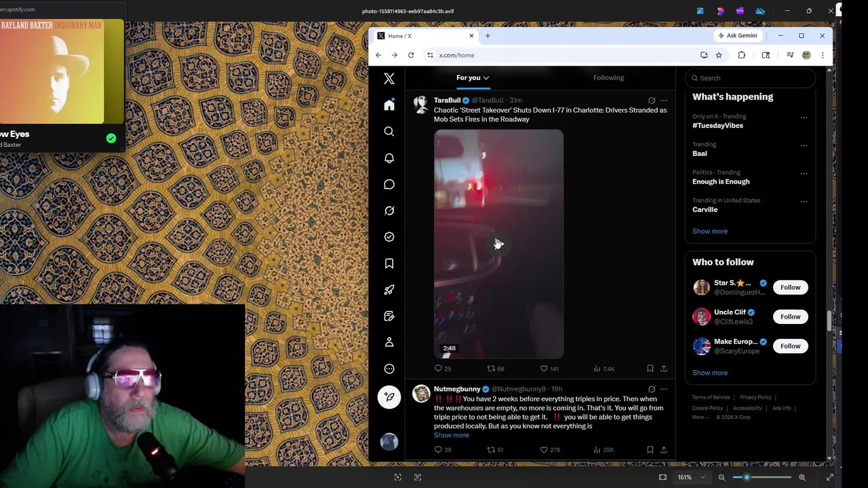868x488 pixels.
Task: Share the Nutmegbunny post
Action: point(664,449)
